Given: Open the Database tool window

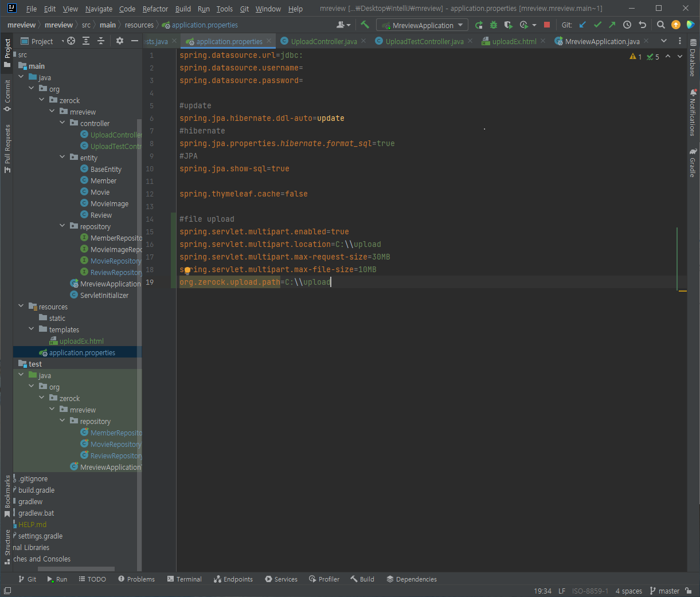Looking at the screenshot, I should click(x=693, y=58).
